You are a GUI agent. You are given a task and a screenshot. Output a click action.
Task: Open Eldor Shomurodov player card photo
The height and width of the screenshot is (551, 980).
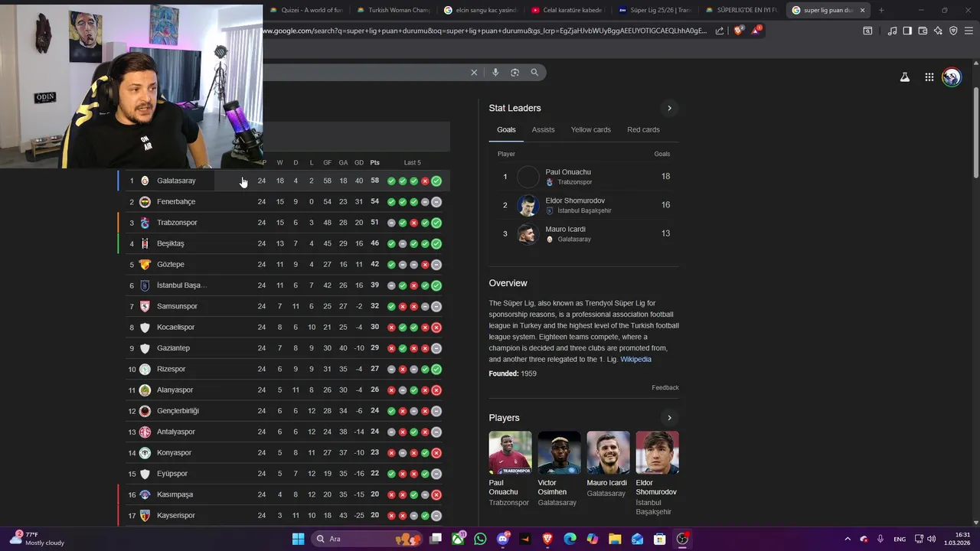pyautogui.click(x=657, y=452)
